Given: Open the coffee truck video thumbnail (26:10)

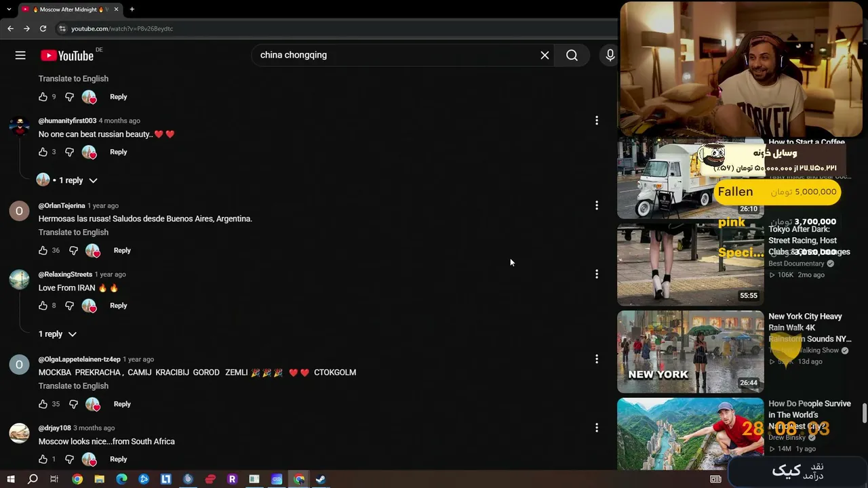Looking at the screenshot, I should 690,178.
